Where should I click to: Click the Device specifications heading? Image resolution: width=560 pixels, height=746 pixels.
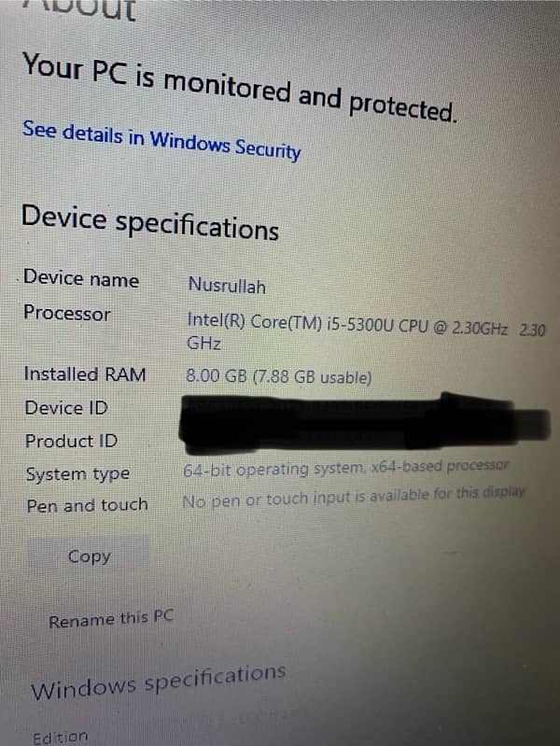click(x=150, y=222)
